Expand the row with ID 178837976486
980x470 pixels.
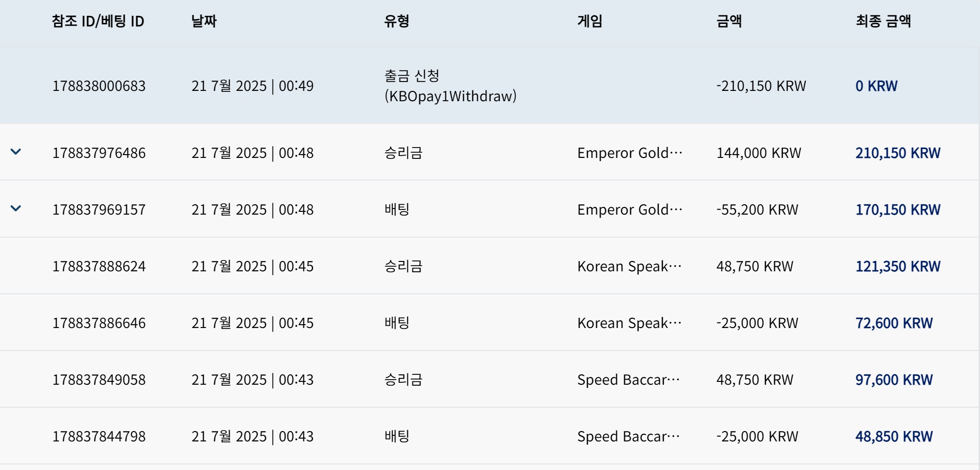(x=16, y=152)
